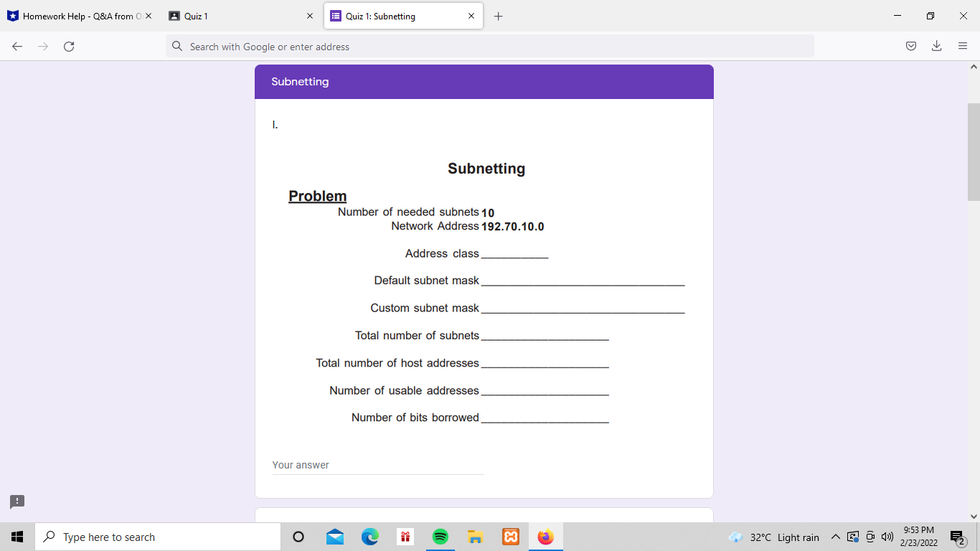Open Spotify from the taskbar
Viewport: 980px width, 551px height.
click(440, 536)
